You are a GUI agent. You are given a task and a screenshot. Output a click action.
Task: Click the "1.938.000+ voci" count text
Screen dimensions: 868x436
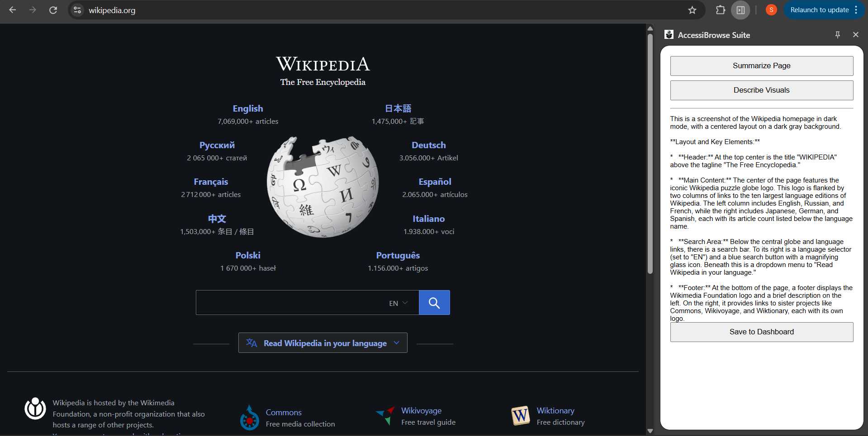click(429, 232)
